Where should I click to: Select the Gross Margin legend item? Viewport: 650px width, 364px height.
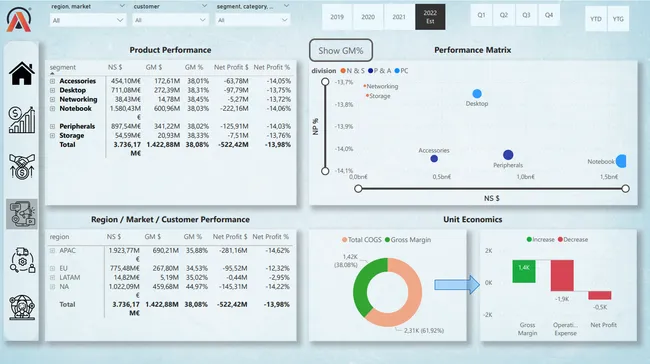click(x=408, y=240)
